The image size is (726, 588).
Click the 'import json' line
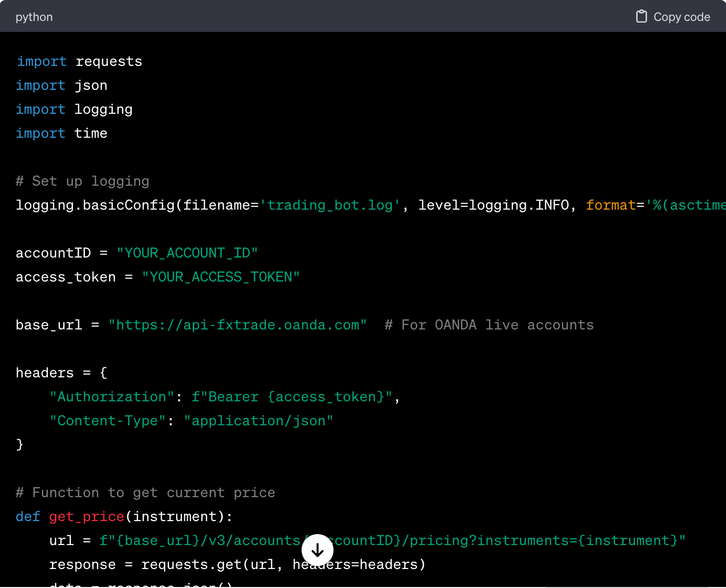click(x=62, y=85)
